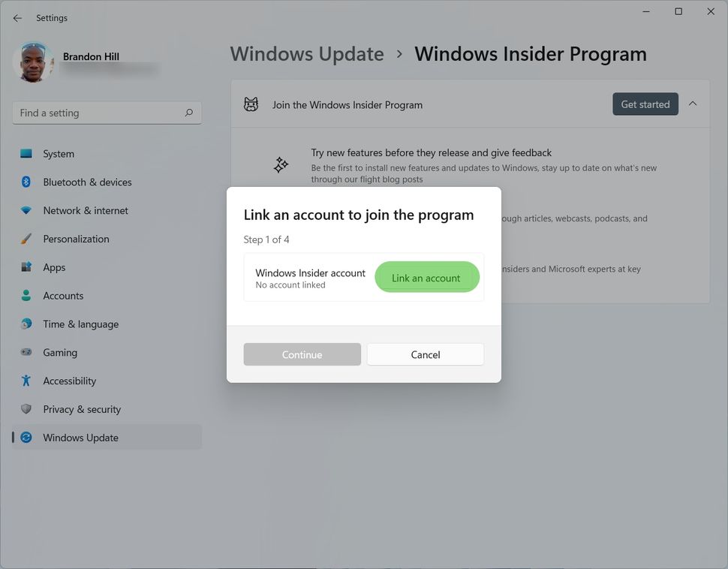Click the search magnifier icon

point(188,113)
